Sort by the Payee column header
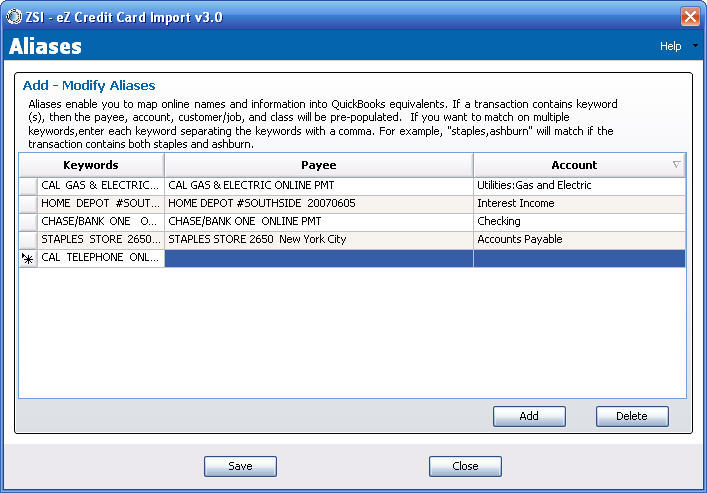Screen dimensions: 707x493 point(319,165)
